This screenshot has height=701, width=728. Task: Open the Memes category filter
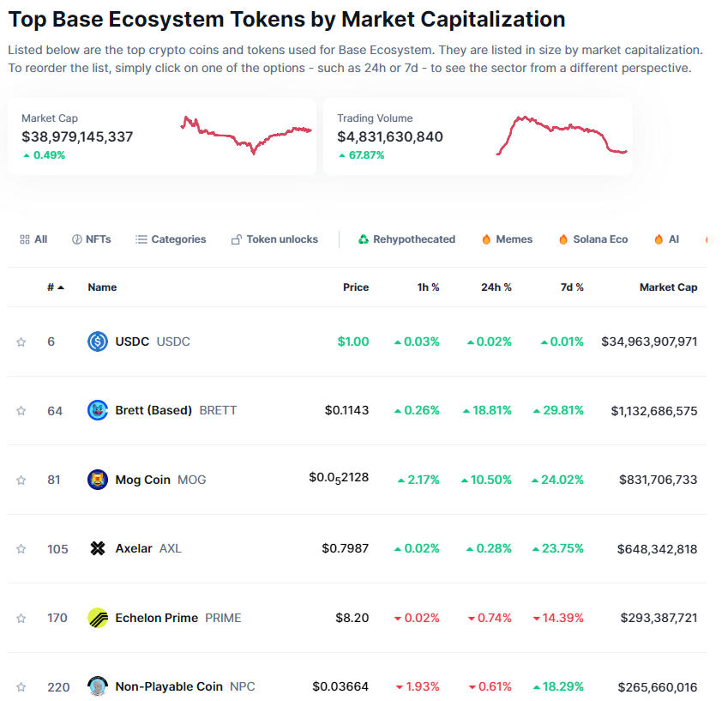point(507,239)
